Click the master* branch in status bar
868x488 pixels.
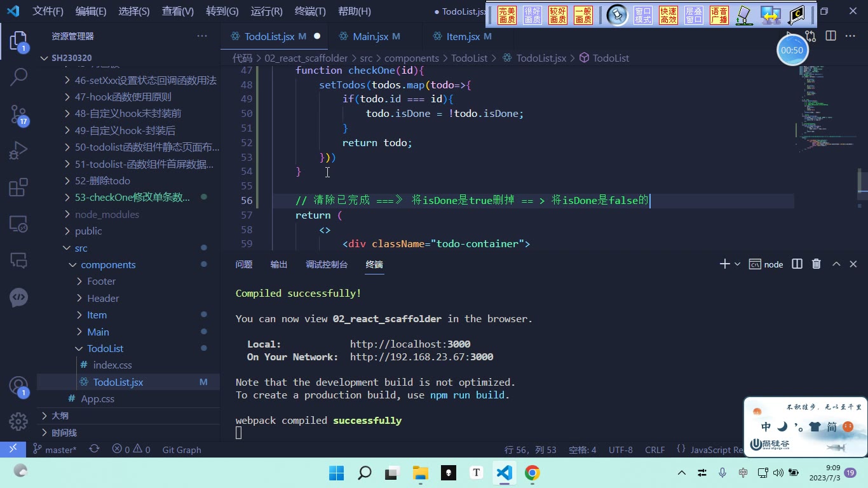tap(55, 450)
